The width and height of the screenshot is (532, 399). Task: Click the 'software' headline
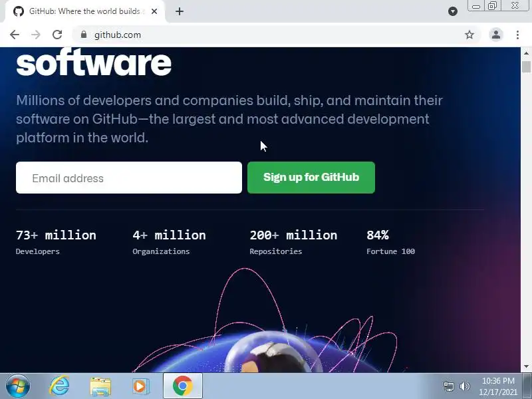[x=94, y=63]
